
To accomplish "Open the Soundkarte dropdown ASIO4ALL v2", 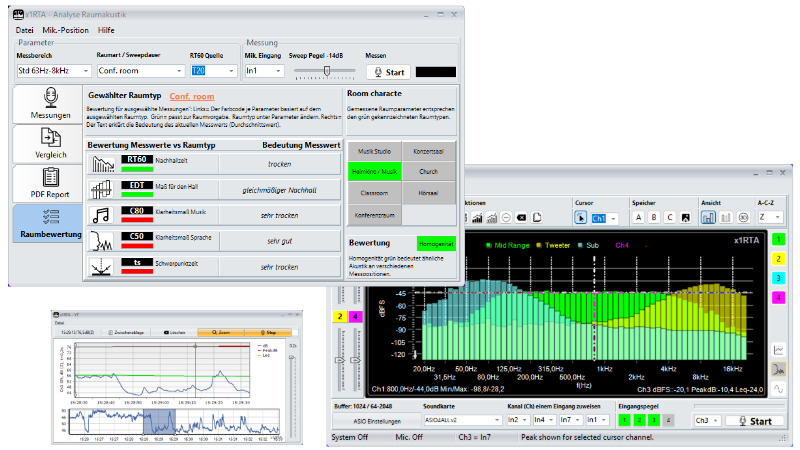I will 463,420.
